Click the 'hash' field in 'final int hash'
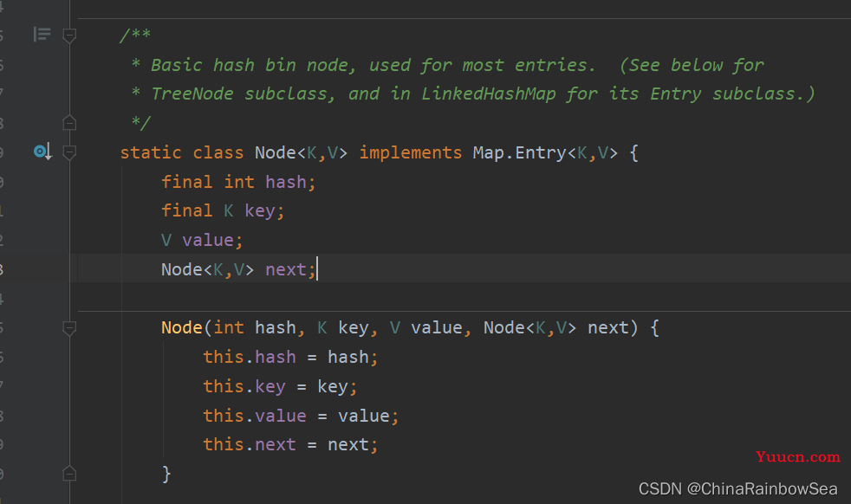 (x=285, y=182)
